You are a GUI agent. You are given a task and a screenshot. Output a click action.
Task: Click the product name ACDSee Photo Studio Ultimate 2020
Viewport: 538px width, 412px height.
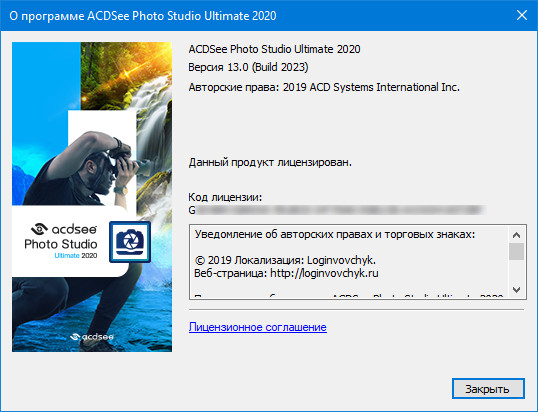tap(274, 49)
